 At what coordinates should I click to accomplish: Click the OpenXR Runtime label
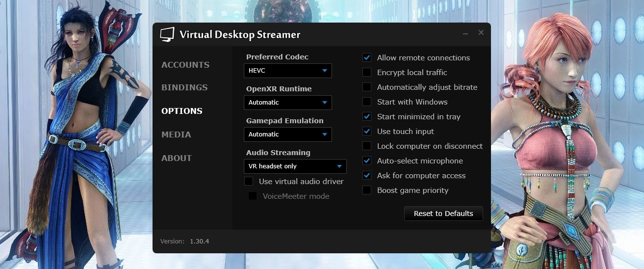[279, 89]
